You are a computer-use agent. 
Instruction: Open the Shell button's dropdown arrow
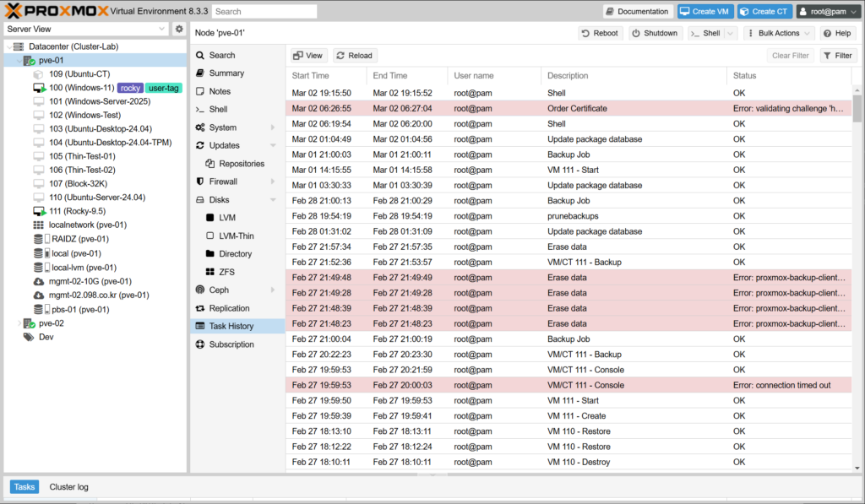(x=730, y=33)
